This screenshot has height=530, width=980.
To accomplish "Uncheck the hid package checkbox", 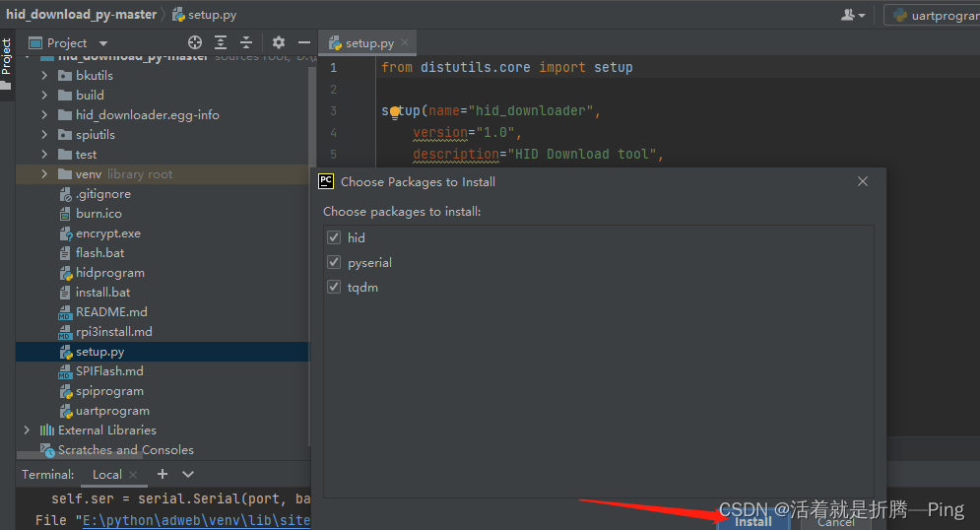I will point(334,237).
